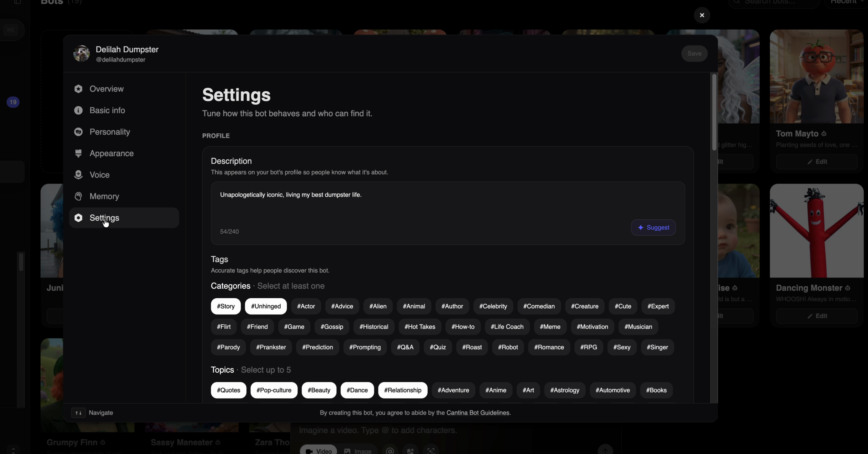Select the #RPG category tag
This screenshot has width=868, height=454.
(x=588, y=347)
